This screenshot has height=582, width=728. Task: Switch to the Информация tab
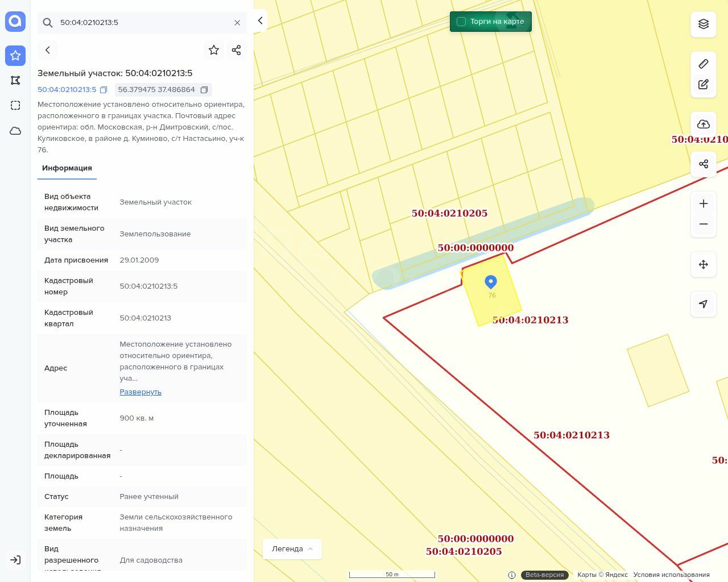point(67,168)
